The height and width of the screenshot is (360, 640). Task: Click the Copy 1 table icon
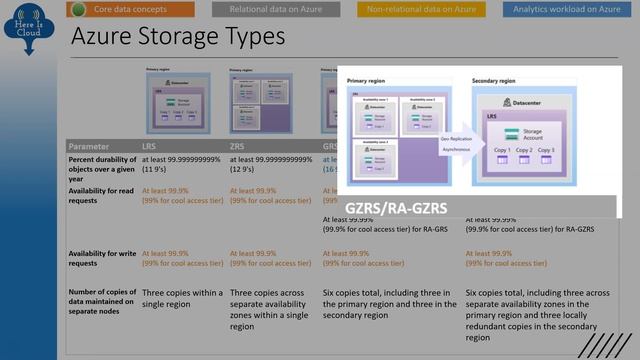click(502, 160)
